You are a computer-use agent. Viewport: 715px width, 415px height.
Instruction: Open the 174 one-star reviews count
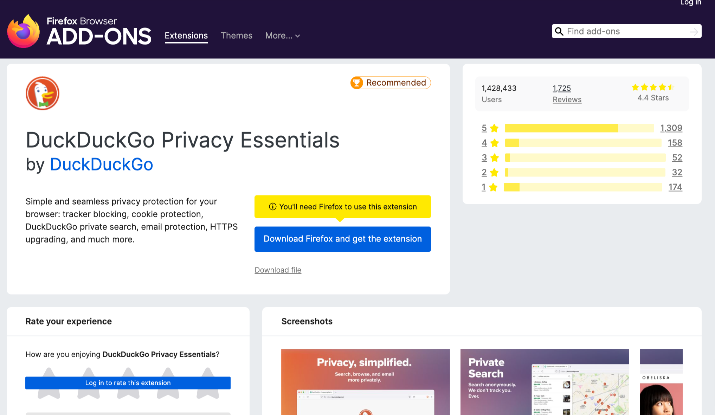tap(675, 187)
